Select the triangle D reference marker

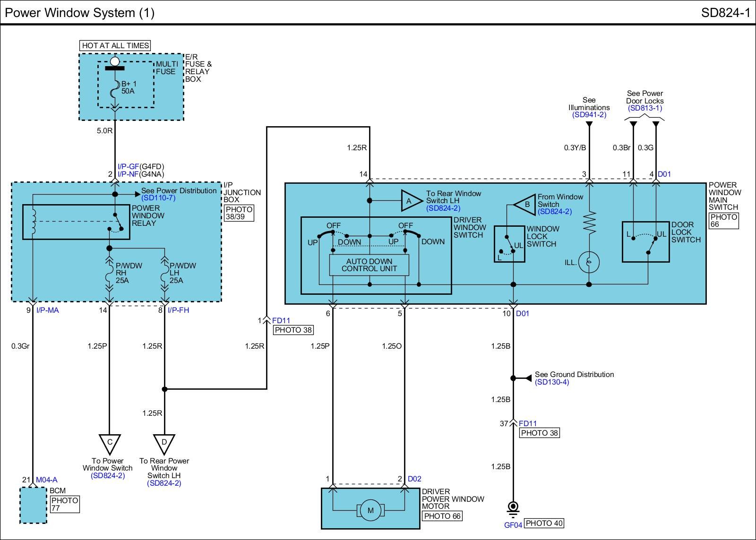click(x=164, y=443)
